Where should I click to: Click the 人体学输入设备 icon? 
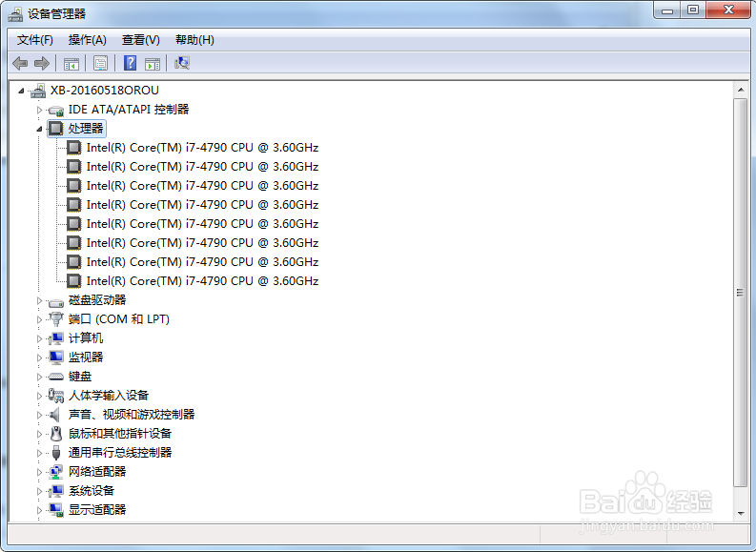point(56,396)
